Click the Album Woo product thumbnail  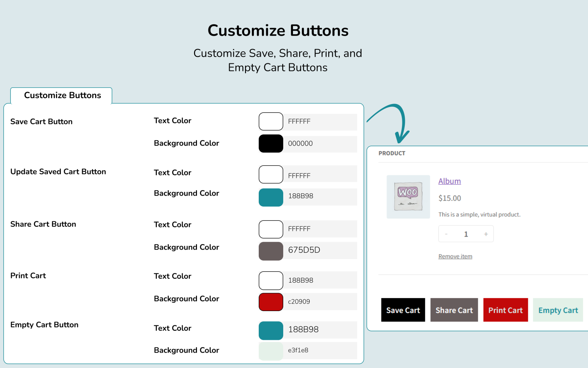(408, 197)
